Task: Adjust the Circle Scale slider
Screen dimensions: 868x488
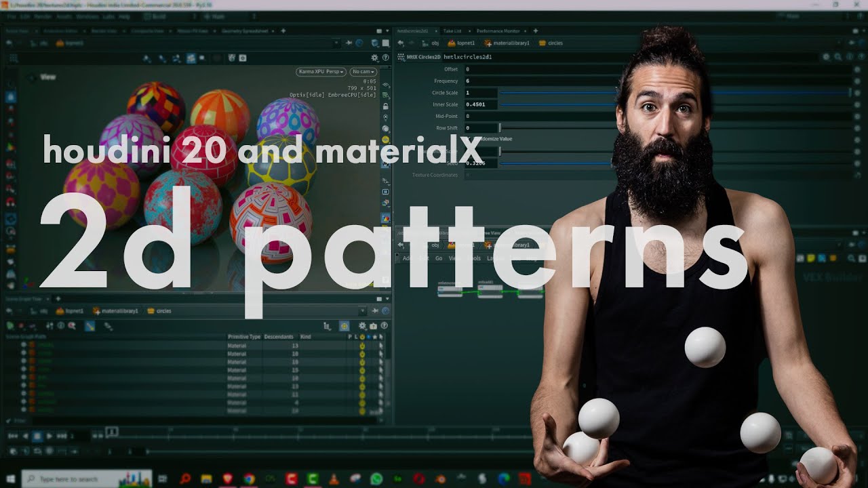Action: point(675,93)
